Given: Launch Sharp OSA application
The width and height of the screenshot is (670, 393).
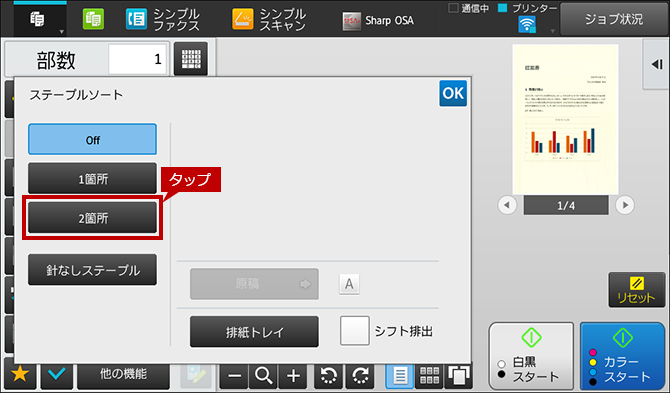Looking at the screenshot, I should click(x=378, y=21).
